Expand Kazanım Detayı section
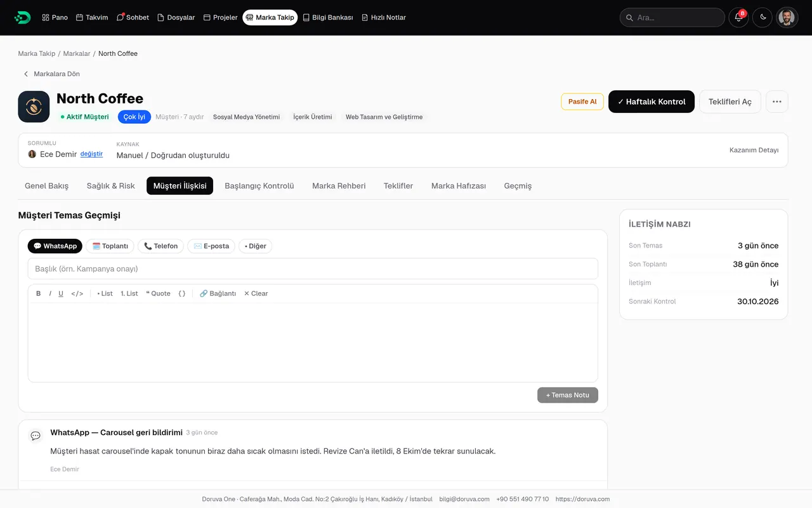 tap(754, 150)
